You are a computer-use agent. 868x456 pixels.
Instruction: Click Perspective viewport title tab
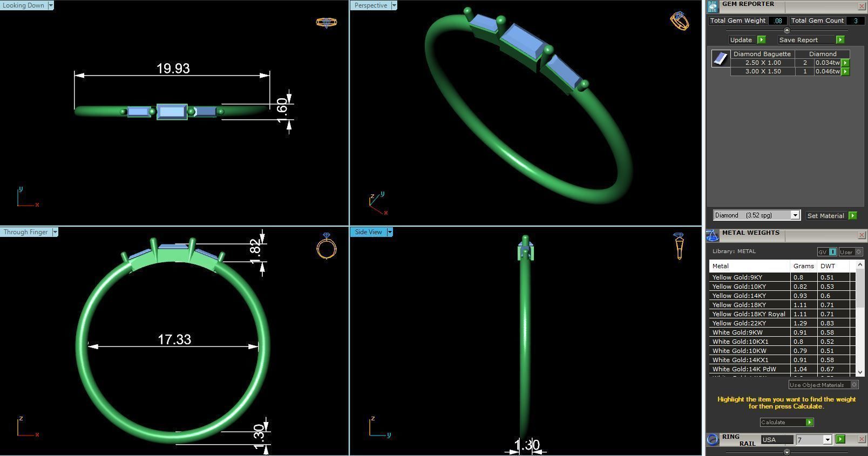[x=370, y=5]
